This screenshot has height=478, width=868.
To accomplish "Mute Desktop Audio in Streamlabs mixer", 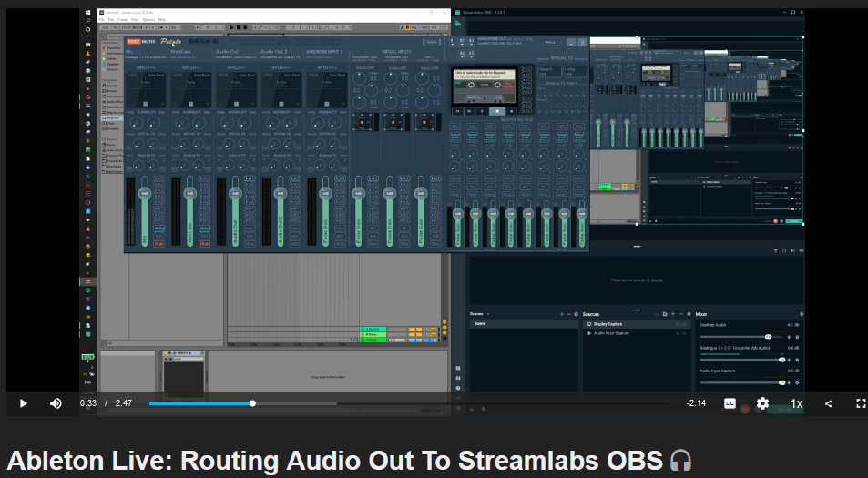I will point(790,337).
